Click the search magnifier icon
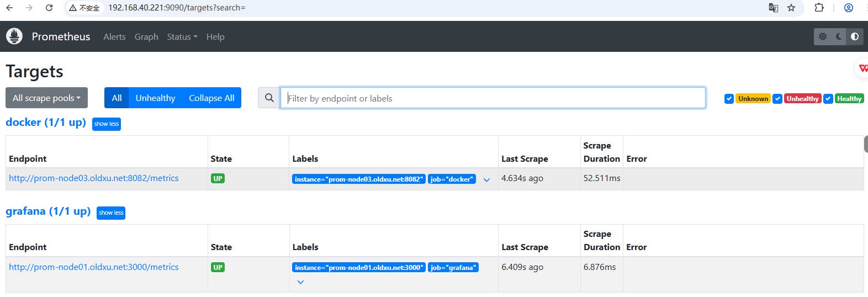This screenshot has height=297, width=868. pos(269,98)
